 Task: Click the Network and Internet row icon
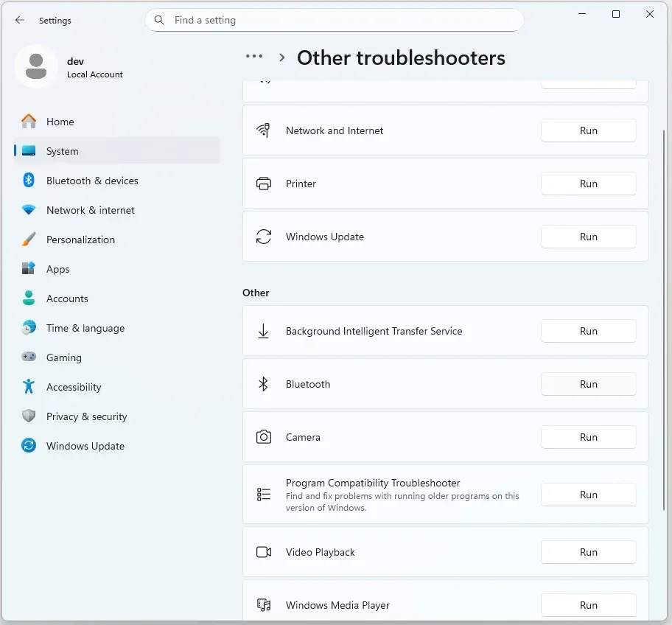tap(263, 130)
